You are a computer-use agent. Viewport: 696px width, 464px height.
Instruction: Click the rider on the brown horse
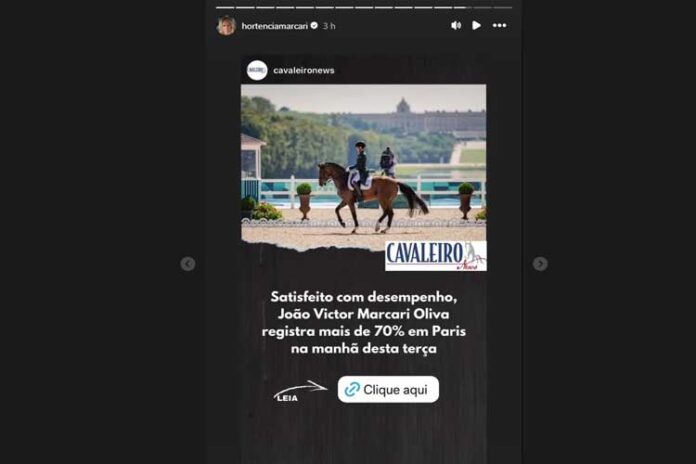pyautogui.click(x=360, y=167)
